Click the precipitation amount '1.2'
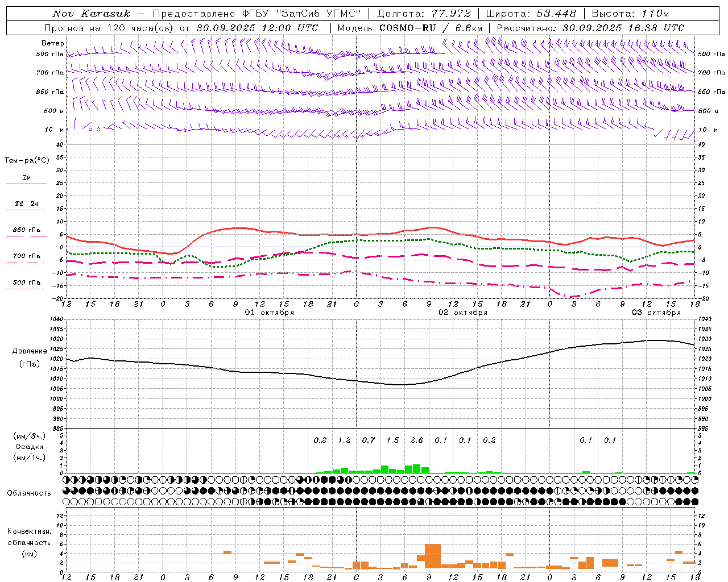Viewport: 728px width, 582px height. coord(344,440)
